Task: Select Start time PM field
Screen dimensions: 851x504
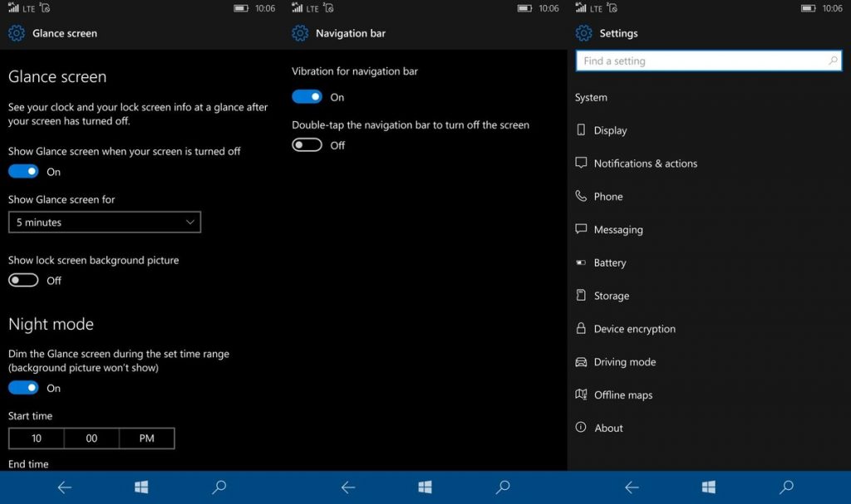Action: [147, 438]
